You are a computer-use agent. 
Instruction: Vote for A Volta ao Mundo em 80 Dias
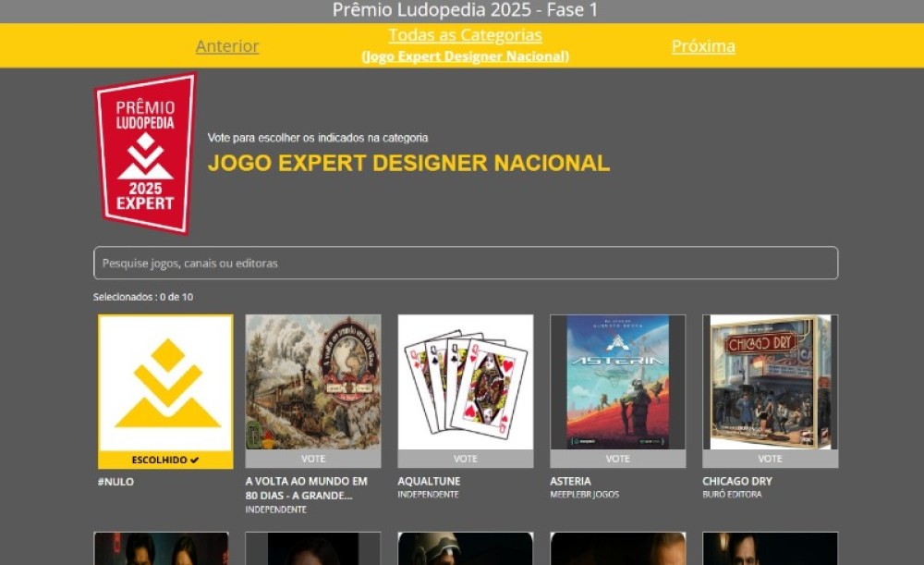click(313, 459)
